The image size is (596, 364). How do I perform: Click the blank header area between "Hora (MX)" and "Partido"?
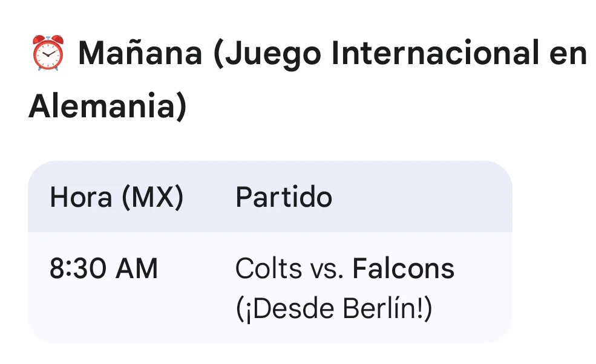point(209,198)
